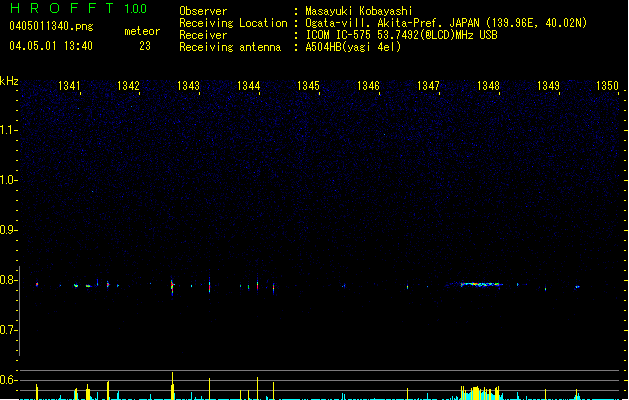Click the Ogata-vill. Akita-Pref. JAPAN location text
The height and width of the screenshot is (400, 629).
point(446,23)
